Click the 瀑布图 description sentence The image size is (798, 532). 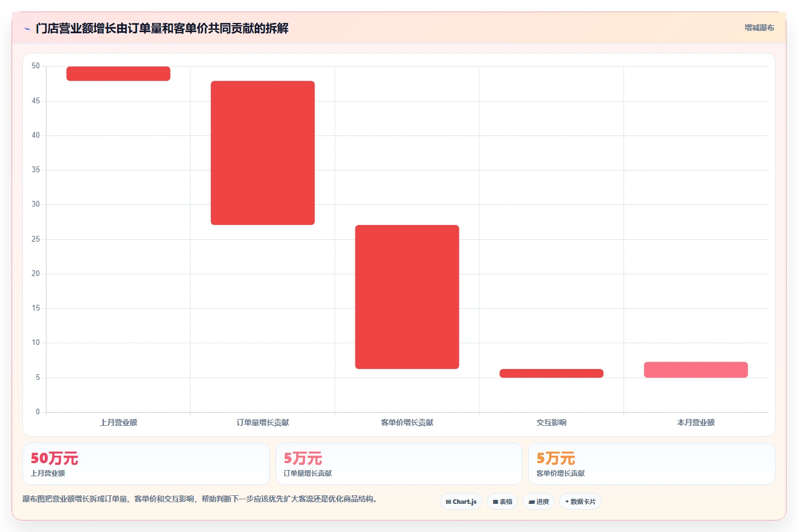201,499
